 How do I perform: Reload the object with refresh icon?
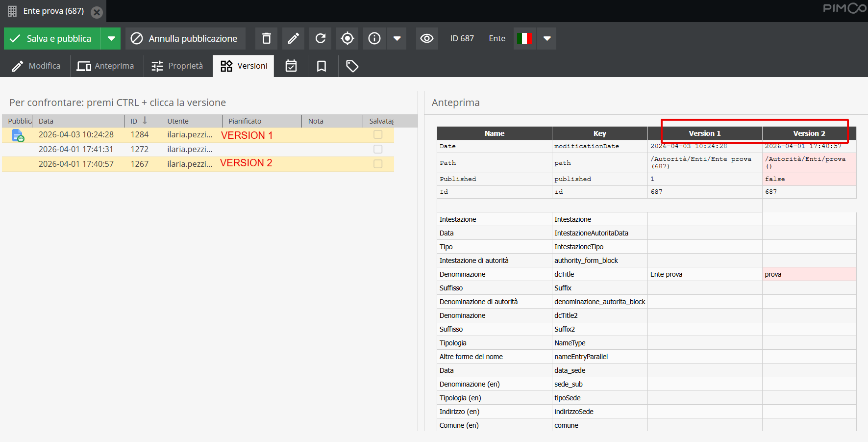click(320, 38)
